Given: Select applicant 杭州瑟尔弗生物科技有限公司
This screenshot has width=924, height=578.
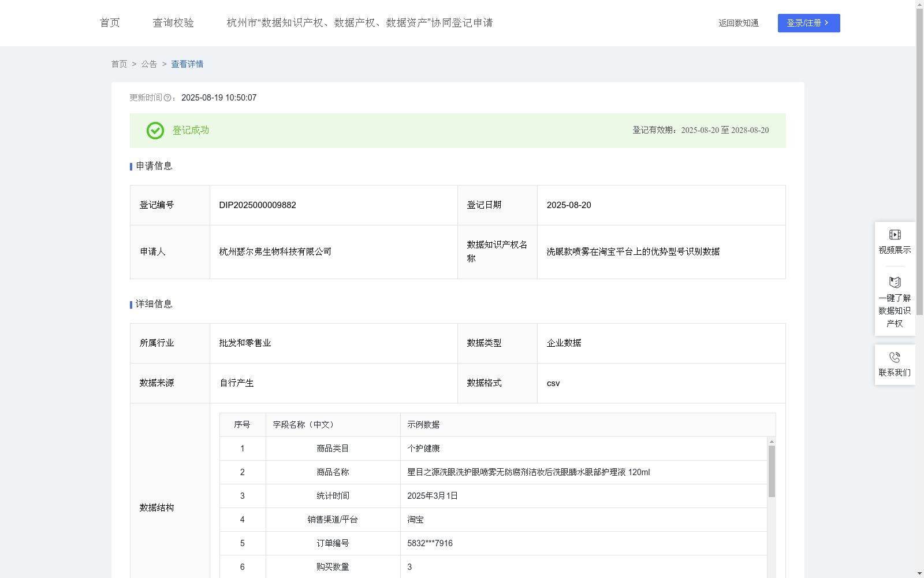Looking at the screenshot, I should click(x=275, y=251).
